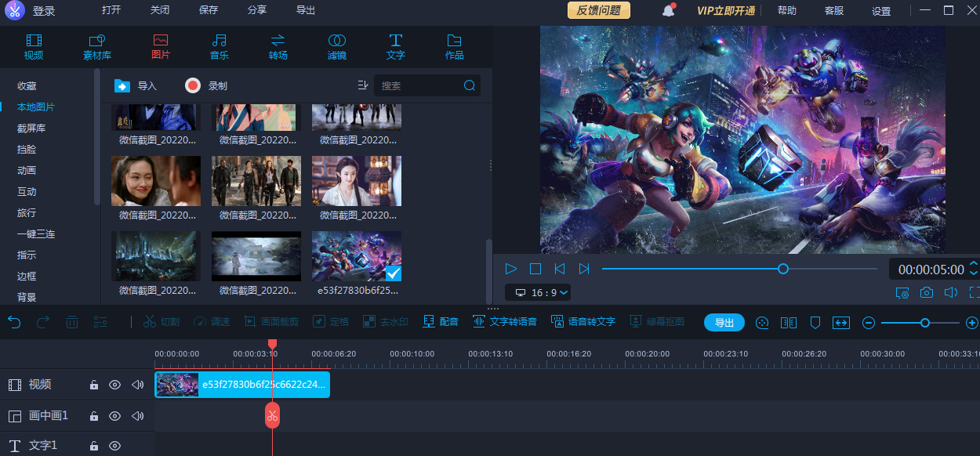Click the blue 导出 export button
The image size is (980, 456).
724,322
